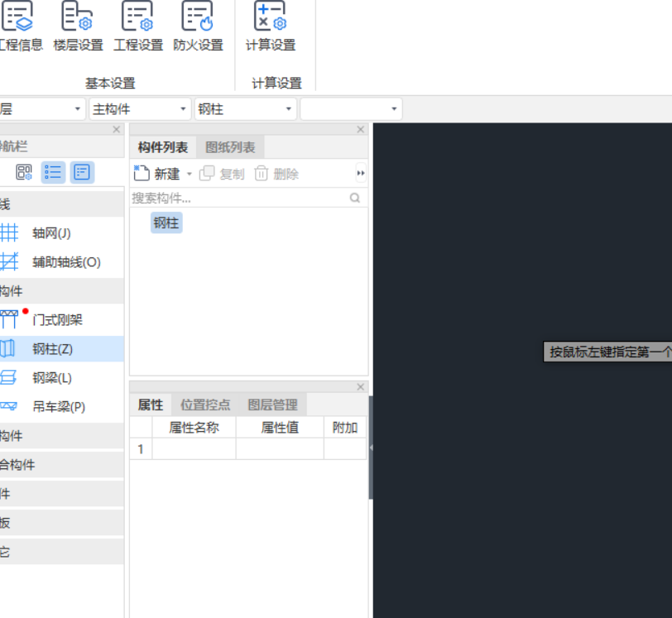This screenshot has width=672, height=618.
Task: Click the 属性值 column header
Action: click(x=280, y=427)
